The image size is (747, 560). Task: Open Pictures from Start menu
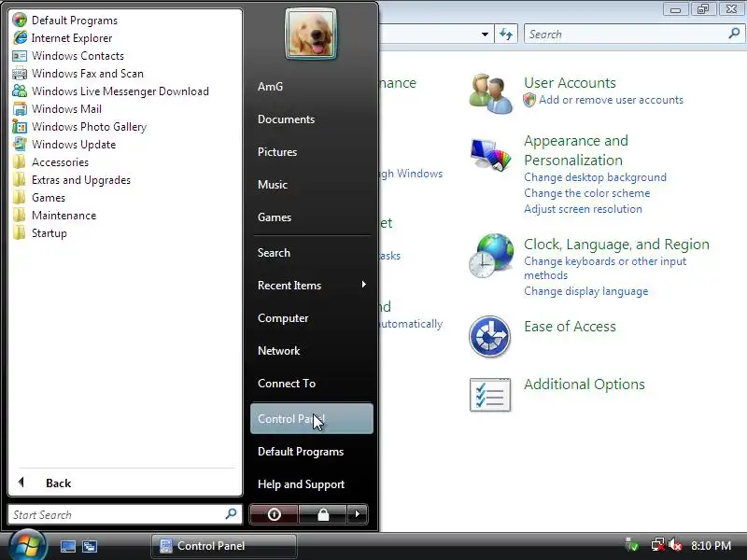pyautogui.click(x=277, y=152)
